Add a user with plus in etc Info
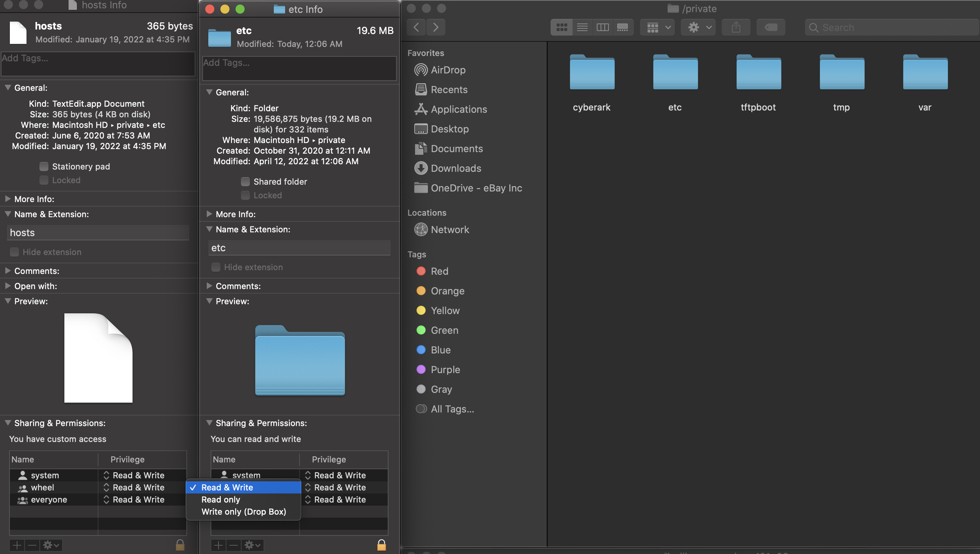Viewport: 980px width, 554px height. [218, 546]
